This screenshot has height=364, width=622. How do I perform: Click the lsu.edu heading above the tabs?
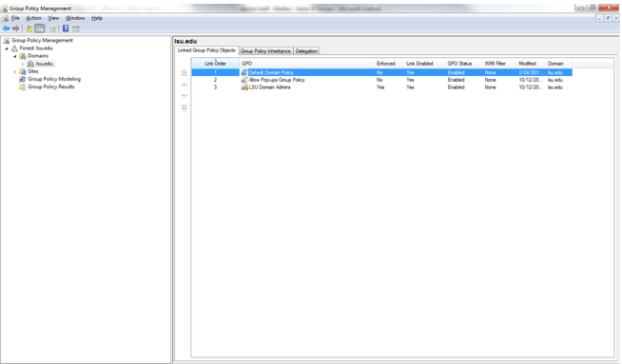185,41
